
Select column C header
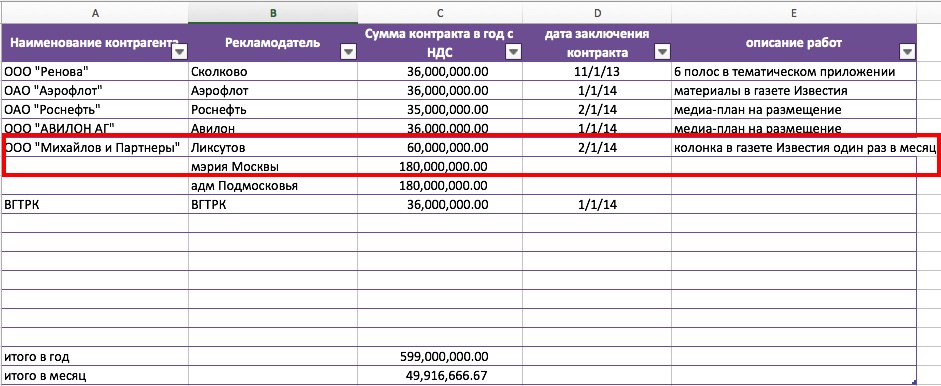coord(440,13)
